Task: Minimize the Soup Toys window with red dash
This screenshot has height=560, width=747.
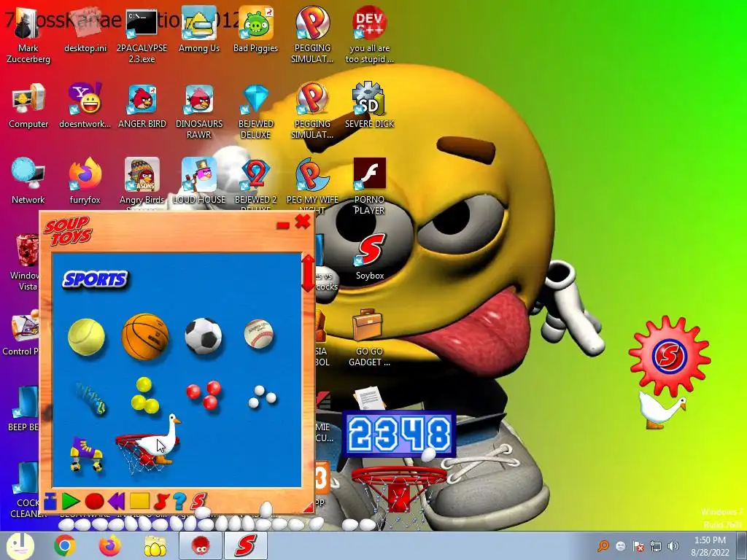Action: (283, 225)
